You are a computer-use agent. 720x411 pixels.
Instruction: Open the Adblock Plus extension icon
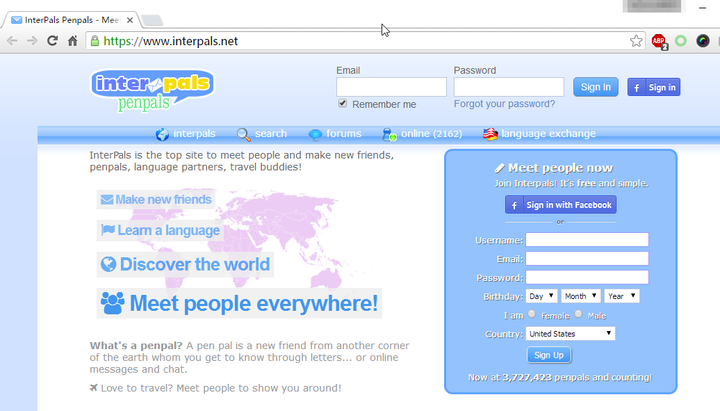(x=659, y=41)
